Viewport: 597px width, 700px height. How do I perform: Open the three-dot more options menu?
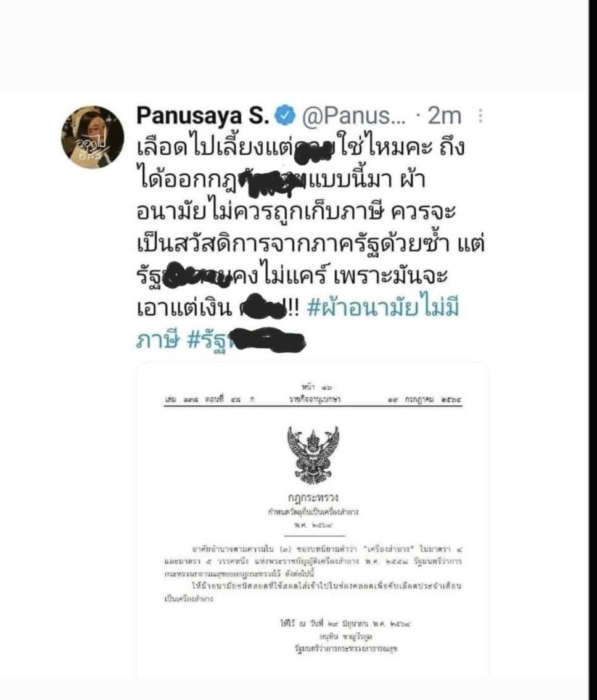click(x=480, y=115)
